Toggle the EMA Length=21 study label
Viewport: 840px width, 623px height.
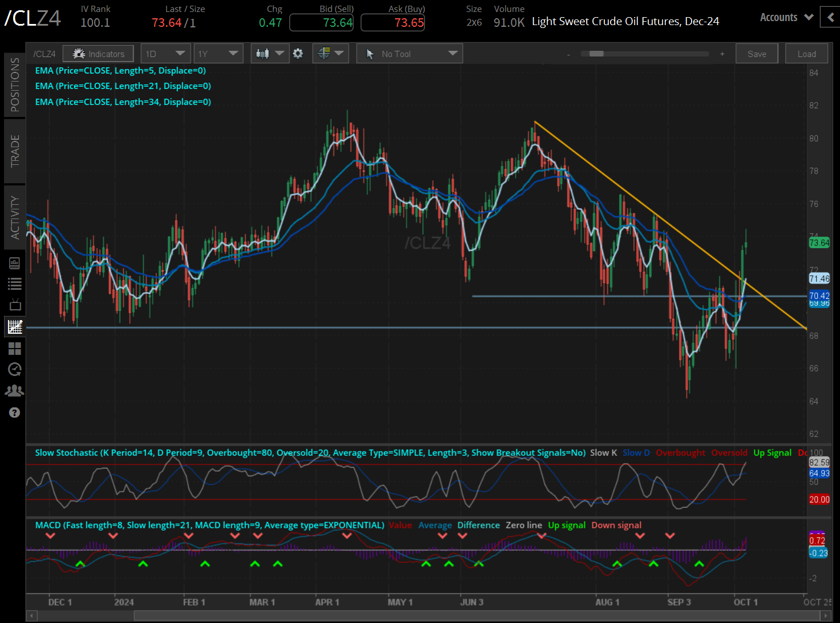[x=123, y=86]
